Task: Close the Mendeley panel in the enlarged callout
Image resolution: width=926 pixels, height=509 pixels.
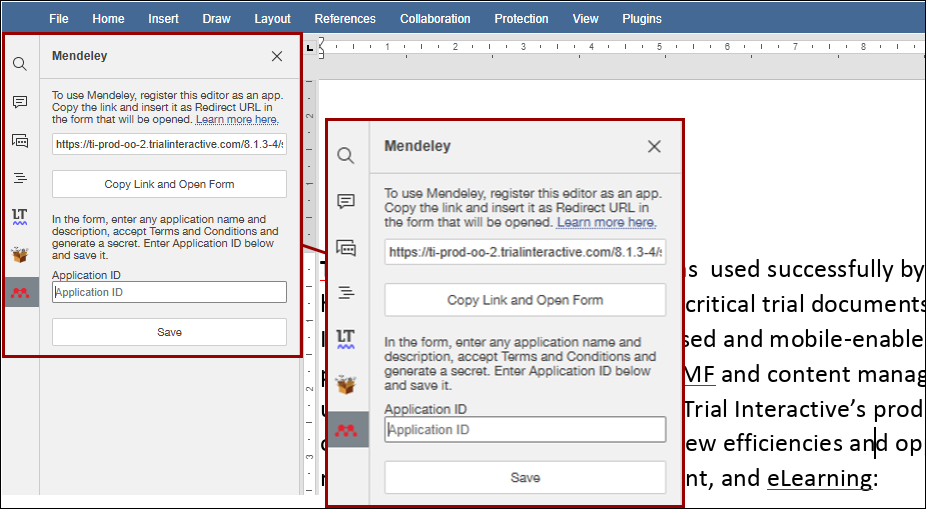Action: click(654, 146)
